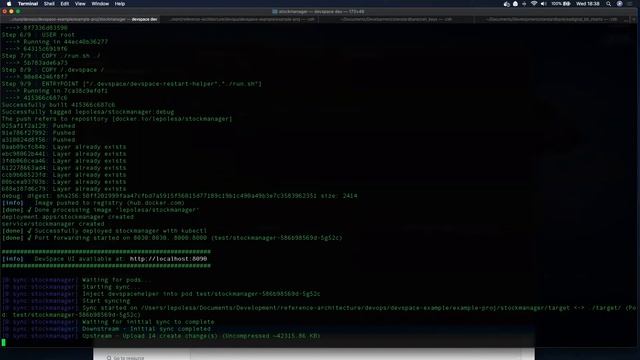
Task: Minimize Terminal with the yellow button
Action: pyautogui.click(x=11, y=11)
